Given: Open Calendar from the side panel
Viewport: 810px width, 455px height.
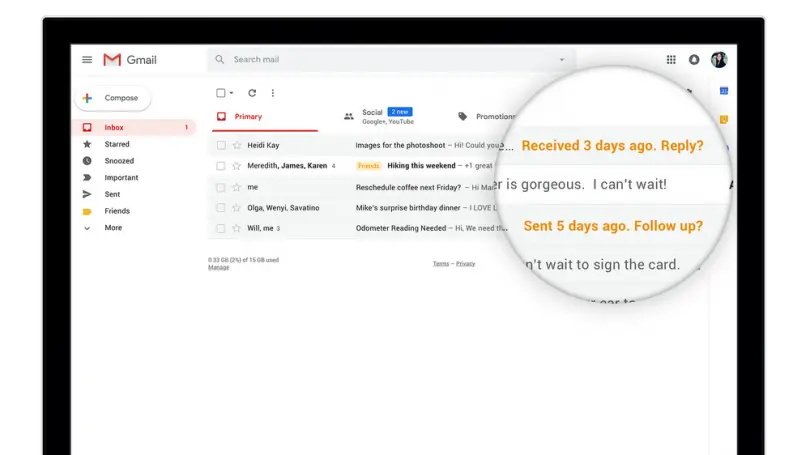Looking at the screenshot, I should [x=724, y=91].
